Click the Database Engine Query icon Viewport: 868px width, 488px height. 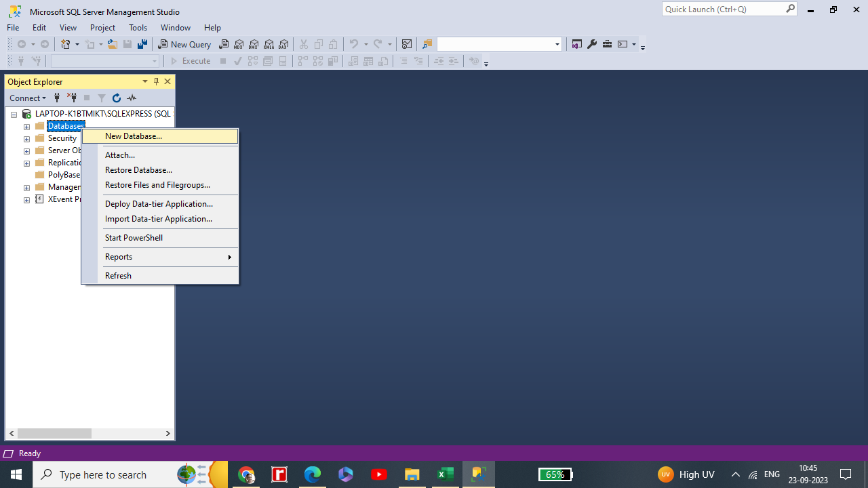point(224,44)
